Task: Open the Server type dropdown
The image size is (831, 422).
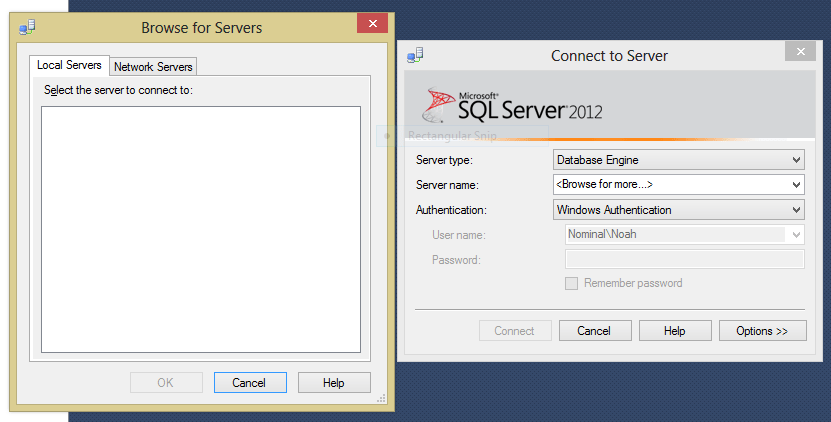Action: pos(678,160)
